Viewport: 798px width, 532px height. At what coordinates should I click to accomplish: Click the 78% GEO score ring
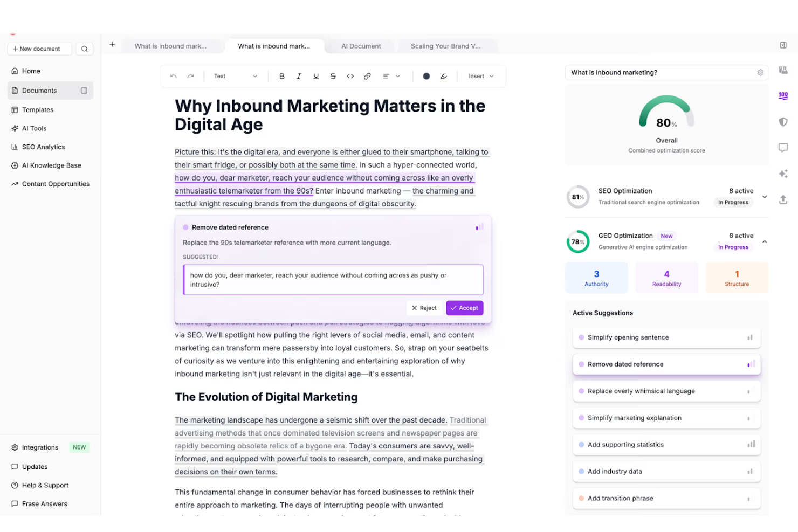[x=577, y=242]
